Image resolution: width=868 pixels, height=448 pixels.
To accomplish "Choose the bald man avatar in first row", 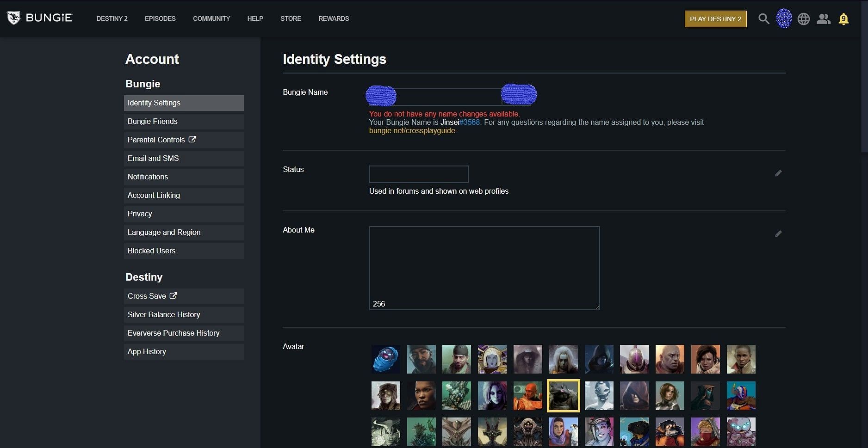I will tap(670, 359).
